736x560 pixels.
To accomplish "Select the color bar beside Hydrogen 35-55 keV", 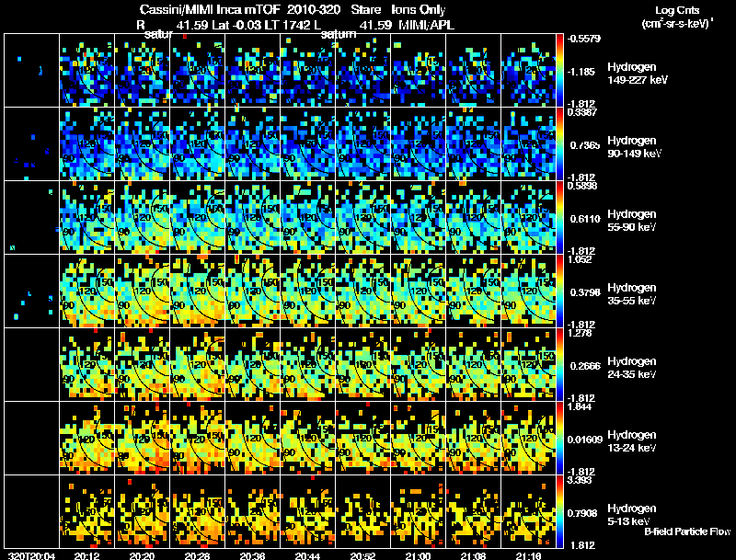I will coord(559,291).
